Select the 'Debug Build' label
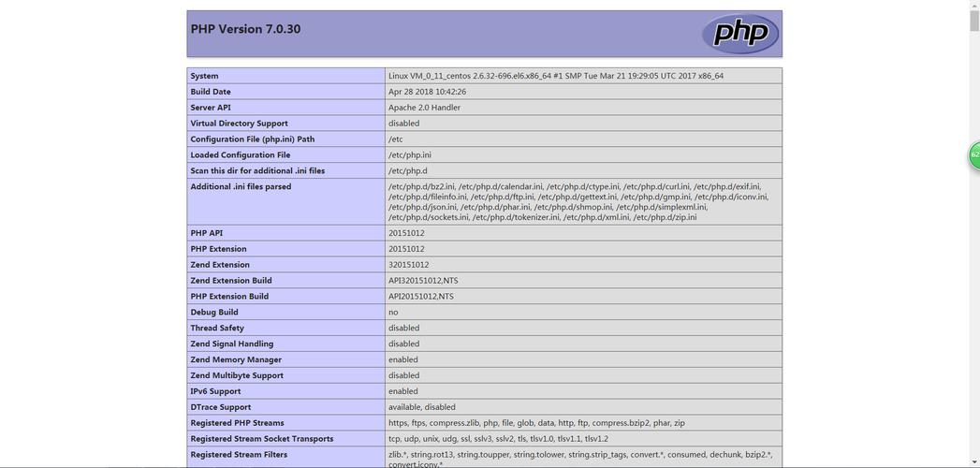 214,312
